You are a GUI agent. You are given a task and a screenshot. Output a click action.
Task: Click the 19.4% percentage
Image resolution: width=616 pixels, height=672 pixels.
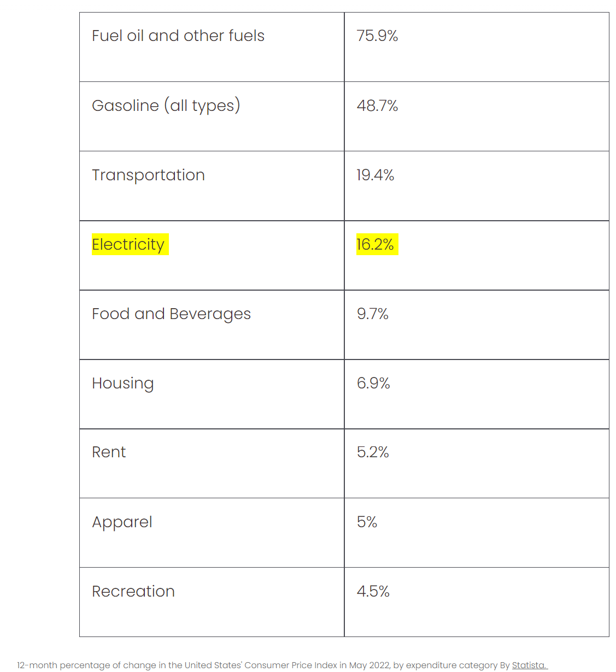(376, 175)
